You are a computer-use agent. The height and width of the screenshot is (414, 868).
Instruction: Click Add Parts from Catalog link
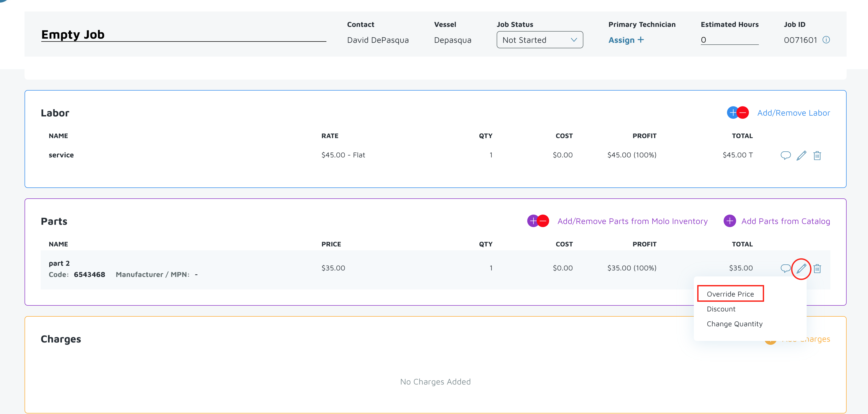785,221
